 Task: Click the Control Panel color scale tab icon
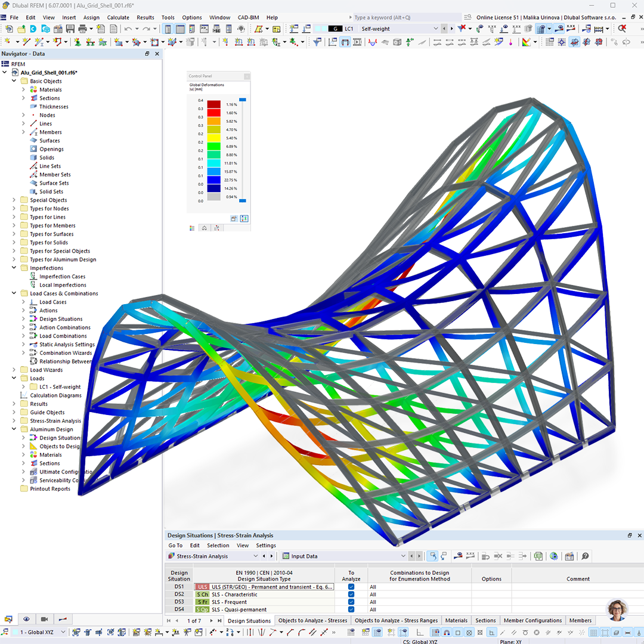click(x=192, y=228)
